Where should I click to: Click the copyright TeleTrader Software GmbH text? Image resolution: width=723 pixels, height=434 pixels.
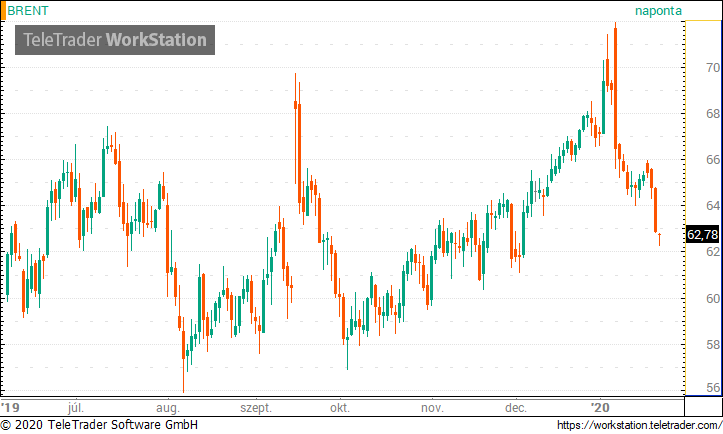[x=99, y=425]
